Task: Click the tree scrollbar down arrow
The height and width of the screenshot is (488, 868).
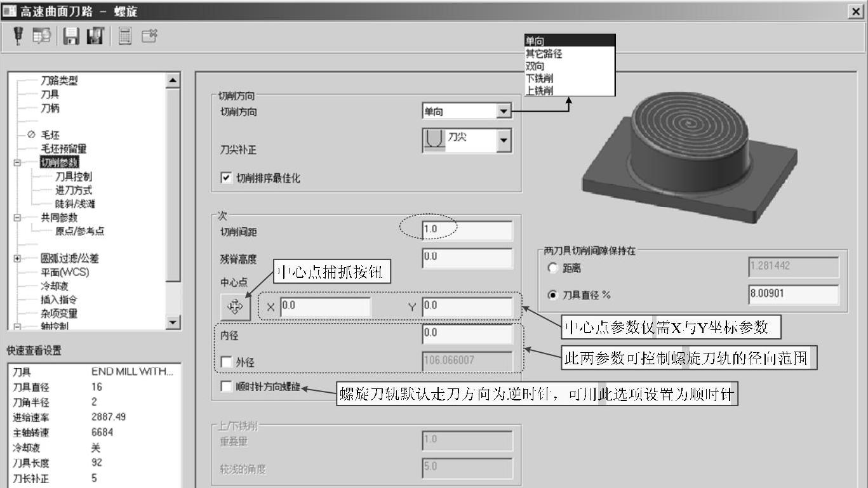Action: pos(173,322)
